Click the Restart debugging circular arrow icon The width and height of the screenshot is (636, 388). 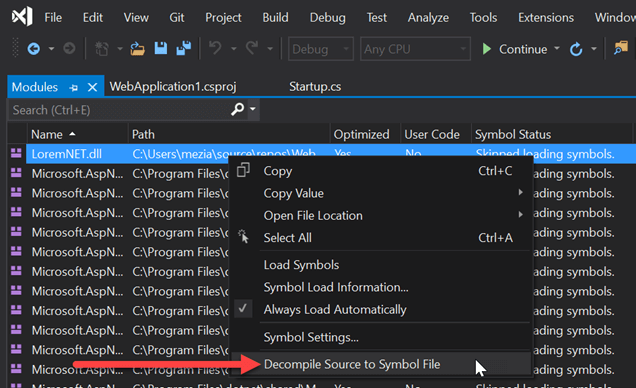click(576, 49)
